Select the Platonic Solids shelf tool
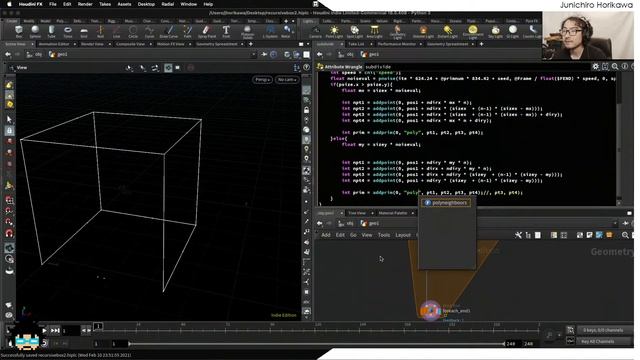The width and height of the screenshot is (640, 360). pos(247,32)
